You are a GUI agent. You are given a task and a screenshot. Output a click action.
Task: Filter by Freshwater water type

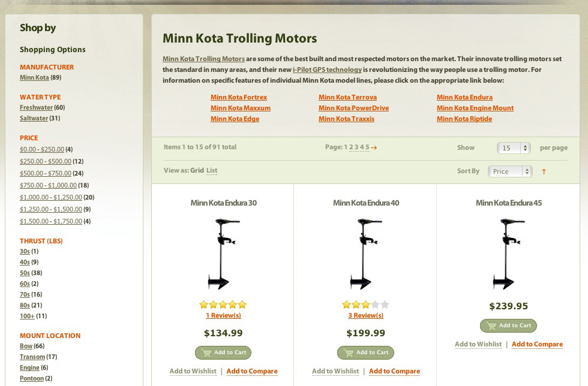[37, 107]
